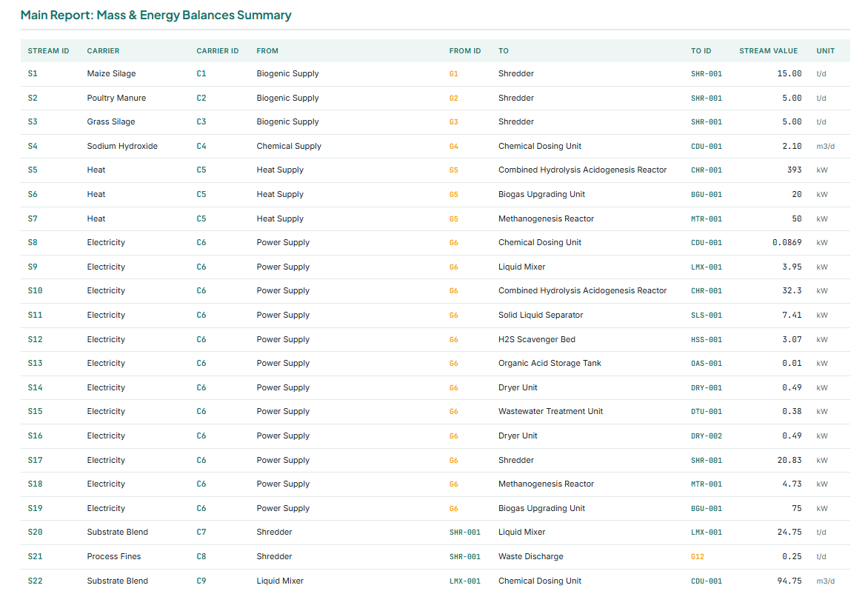Select stream ID S19
The width and height of the screenshot is (868, 594).
coord(35,508)
